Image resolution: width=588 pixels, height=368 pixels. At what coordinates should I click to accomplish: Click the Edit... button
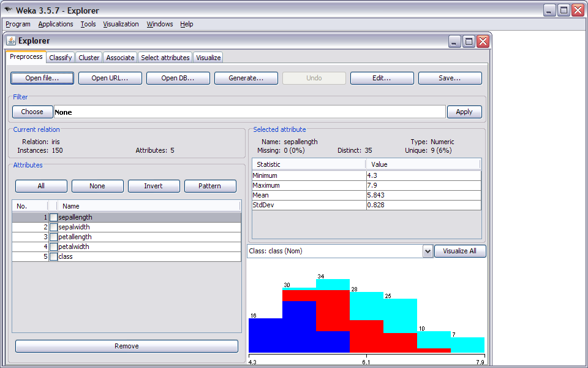382,78
